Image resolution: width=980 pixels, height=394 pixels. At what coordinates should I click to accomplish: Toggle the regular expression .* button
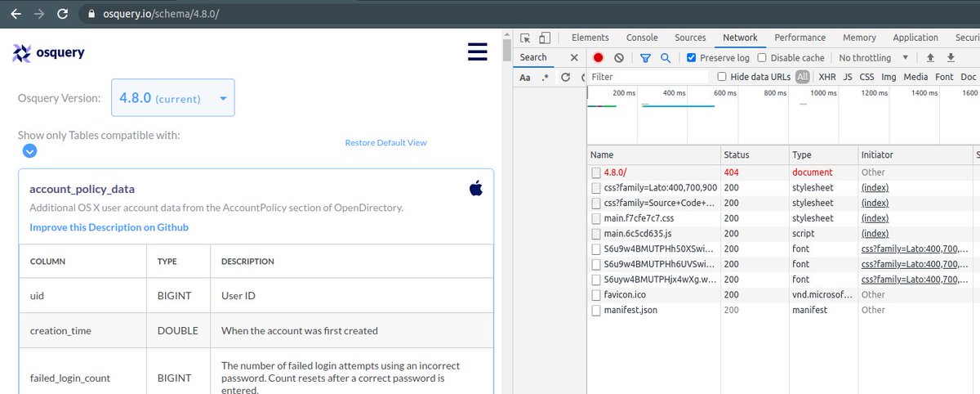(x=546, y=77)
